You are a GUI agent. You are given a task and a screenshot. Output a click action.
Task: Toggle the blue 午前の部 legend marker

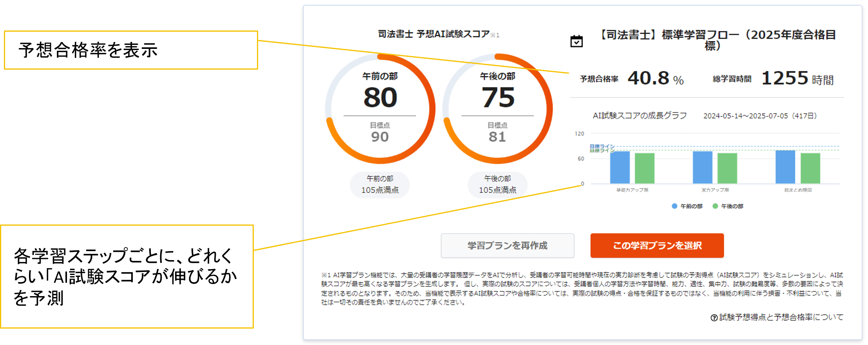(x=675, y=206)
